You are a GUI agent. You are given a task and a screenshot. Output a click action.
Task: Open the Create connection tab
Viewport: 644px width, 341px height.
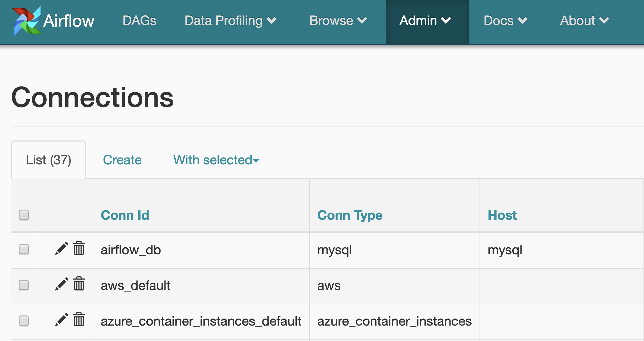click(122, 160)
